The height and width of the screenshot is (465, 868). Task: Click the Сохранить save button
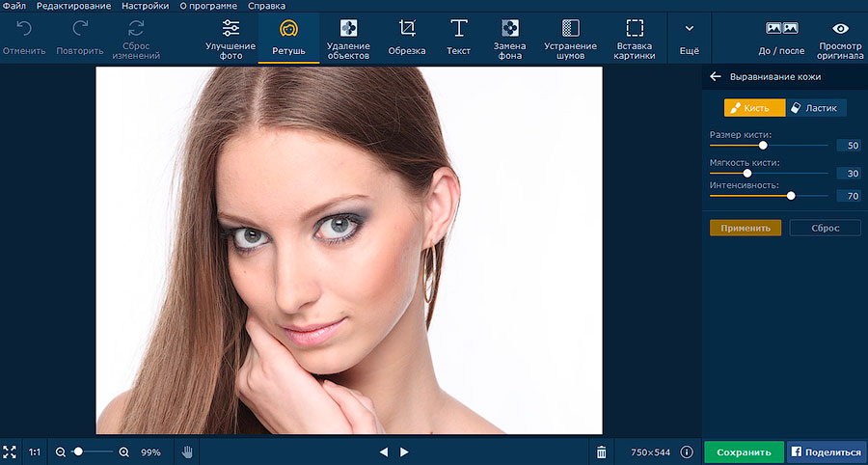click(744, 452)
